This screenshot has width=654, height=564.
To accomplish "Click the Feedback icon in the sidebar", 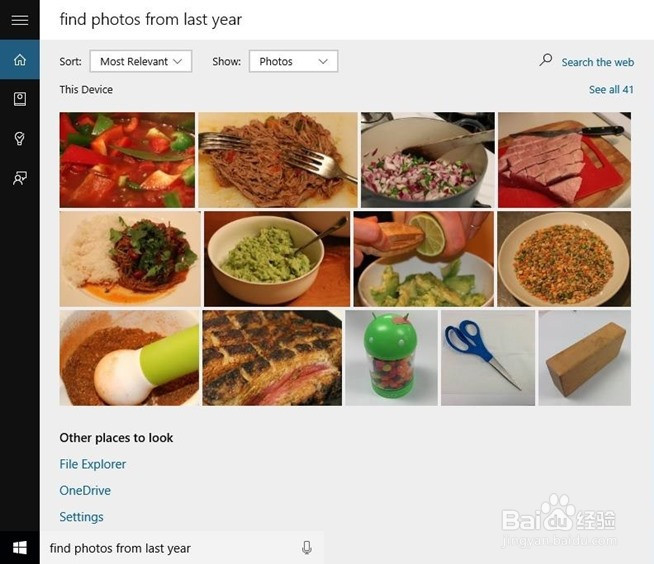I will pos(19,178).
